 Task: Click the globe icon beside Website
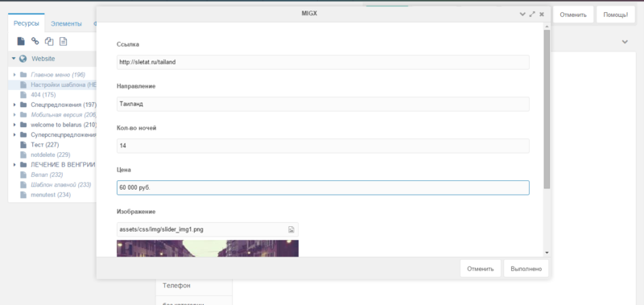(23, 59)
